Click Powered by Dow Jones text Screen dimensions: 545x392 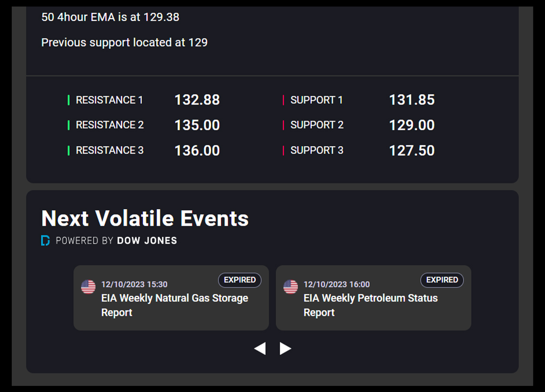coord(116,240)
